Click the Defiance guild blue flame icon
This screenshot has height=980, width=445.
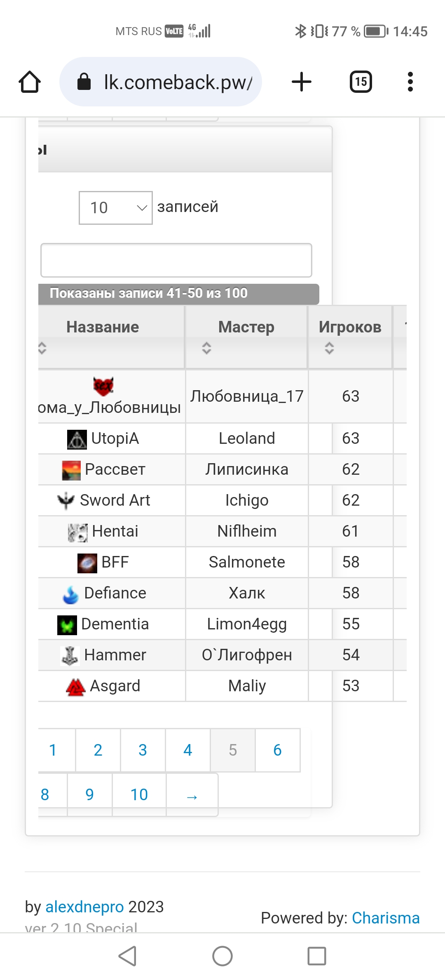coord(70,594)
